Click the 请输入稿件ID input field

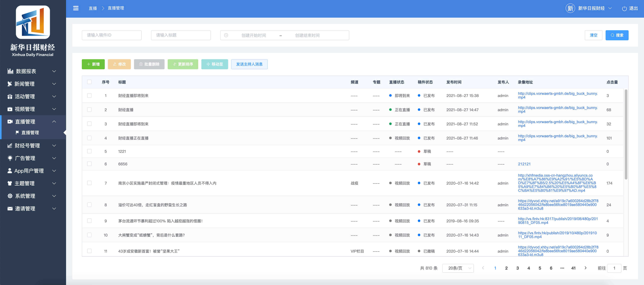112,35
